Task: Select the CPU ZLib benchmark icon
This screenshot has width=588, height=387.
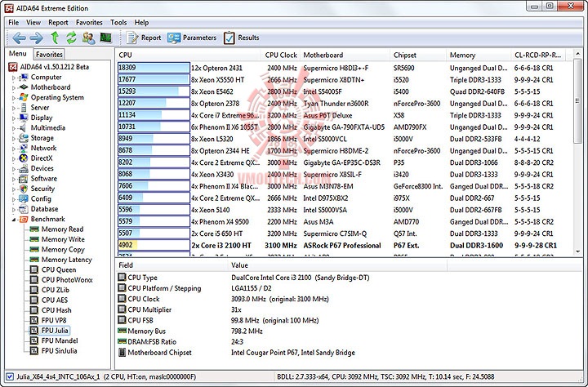Action: [x=34, y=290]
